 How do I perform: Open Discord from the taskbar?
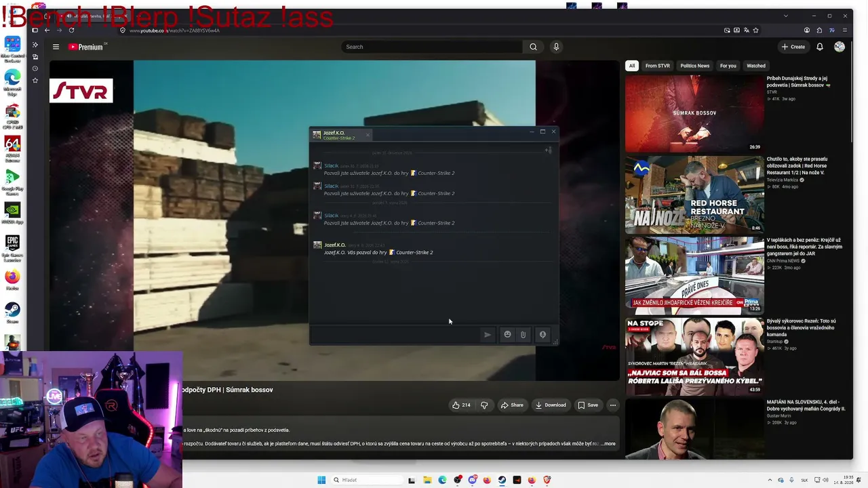(x=472, y=480)
